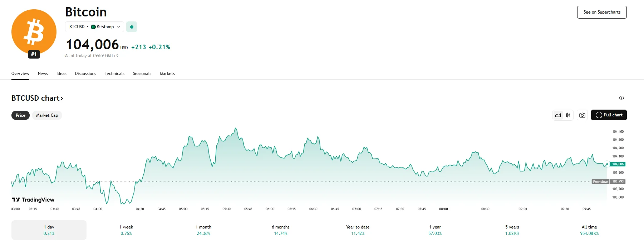
Task: Take a chart snapshot with camera icon
Action: pos(582,115)
